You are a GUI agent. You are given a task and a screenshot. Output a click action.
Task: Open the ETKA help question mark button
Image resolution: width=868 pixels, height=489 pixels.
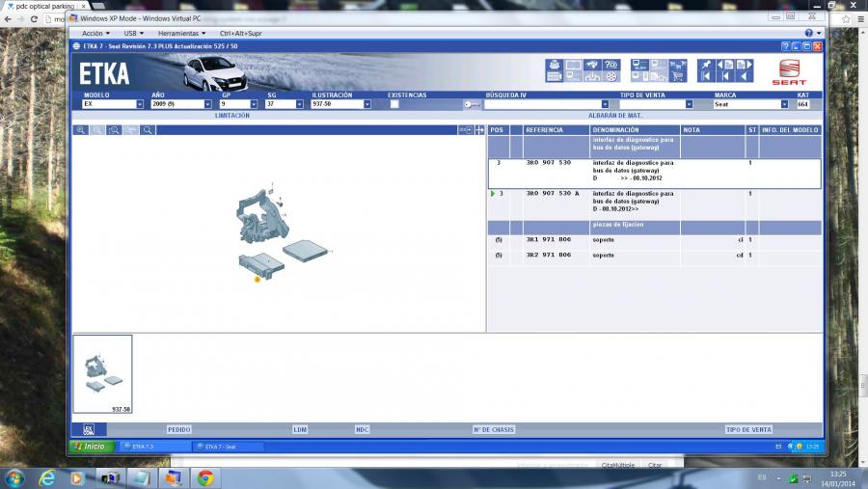(x=785, y=46)
